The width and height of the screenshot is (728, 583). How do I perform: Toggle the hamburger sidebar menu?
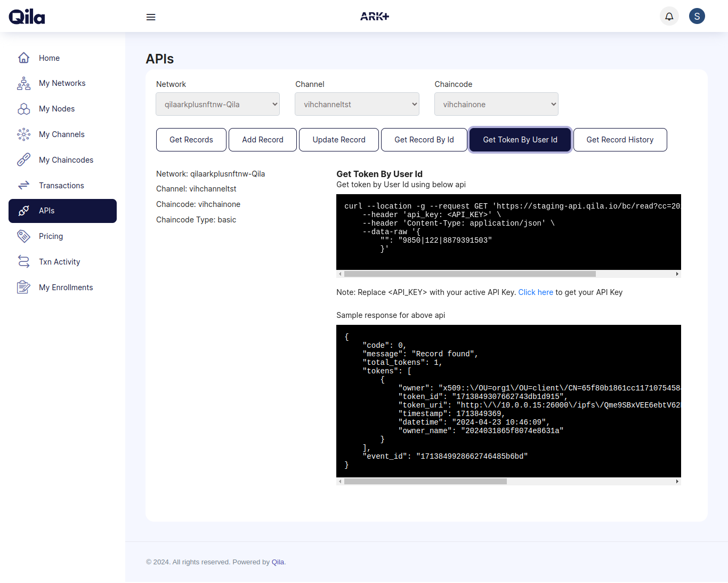151,17
